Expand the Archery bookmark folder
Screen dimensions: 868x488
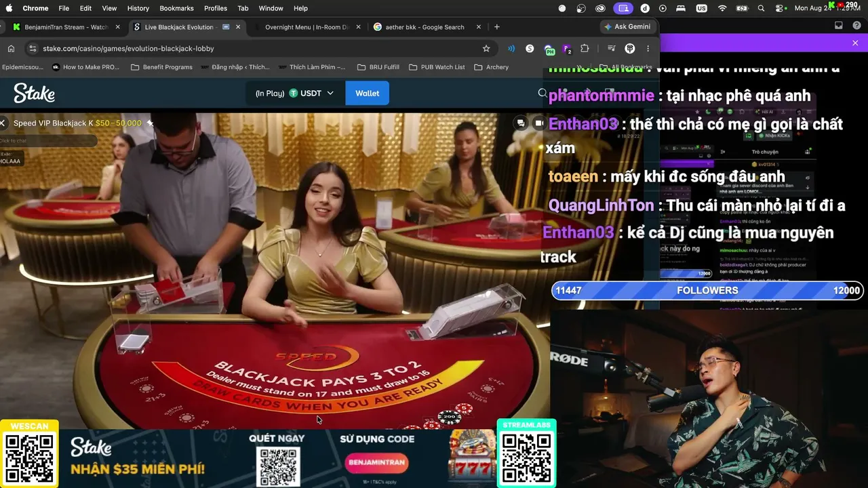coord(492,67)
